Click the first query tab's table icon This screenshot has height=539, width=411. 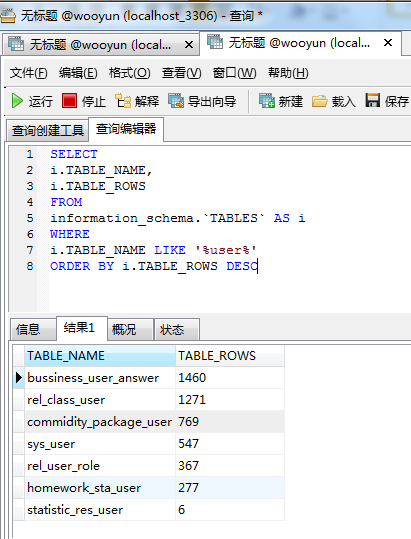pyautogui.click(x=16, y=44)
